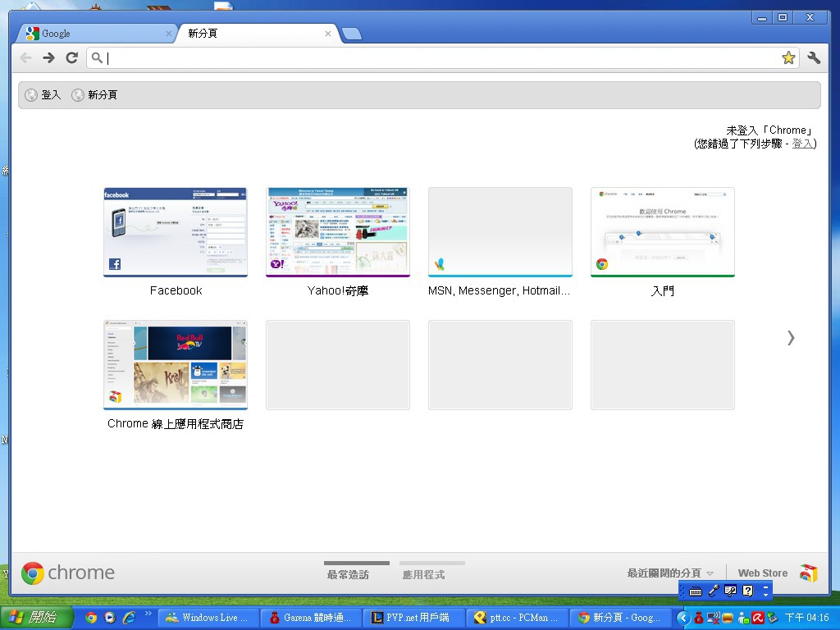Expand hidden system tray icons arrow
This screenshot has width=840, height=630.
pyautogui.click(x=682, y=619)
